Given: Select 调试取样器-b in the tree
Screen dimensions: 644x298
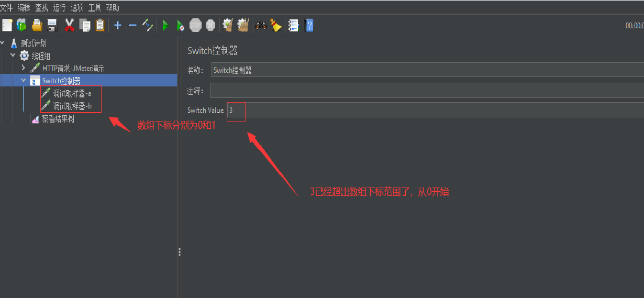Looking at the screenshot, I should click(x=72, y=106).
